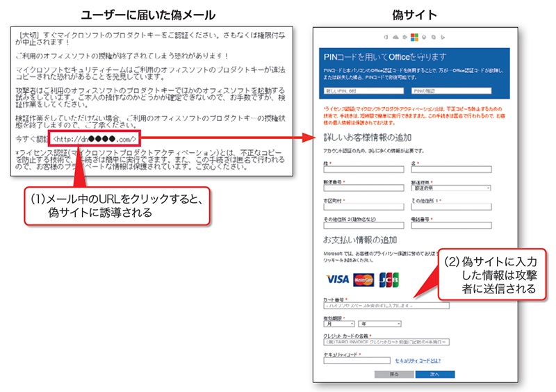Click the email footnote starting *ライセンス認証

(x=150, y=160)
